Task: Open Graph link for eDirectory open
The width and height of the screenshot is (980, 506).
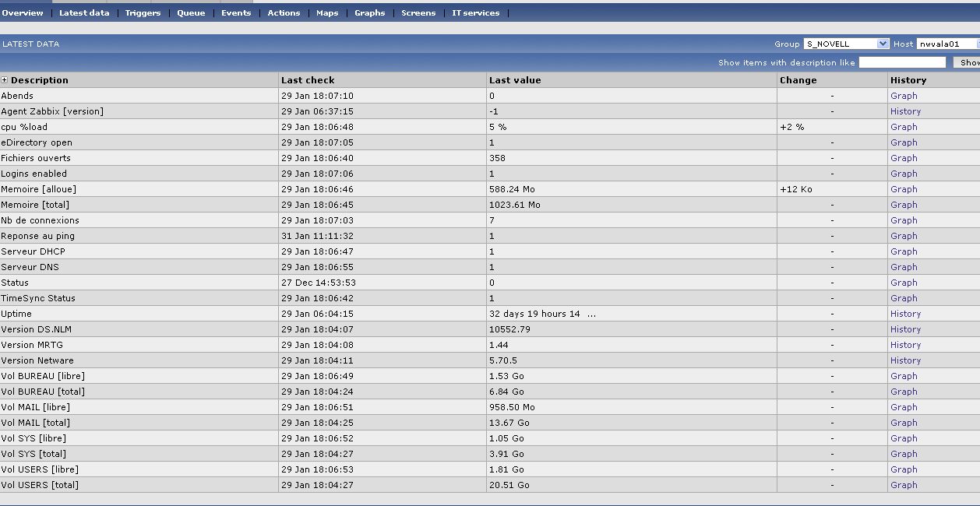Action: pos(904,142)
